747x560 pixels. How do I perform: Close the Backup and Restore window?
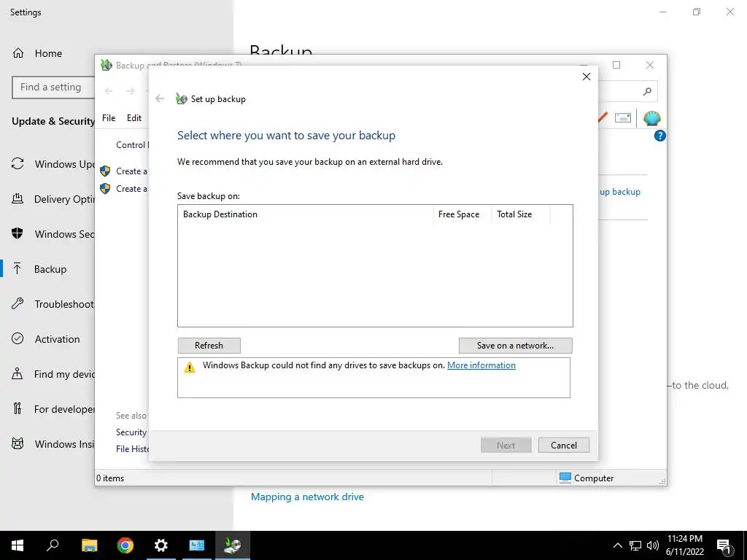click(x=650, y=65)
